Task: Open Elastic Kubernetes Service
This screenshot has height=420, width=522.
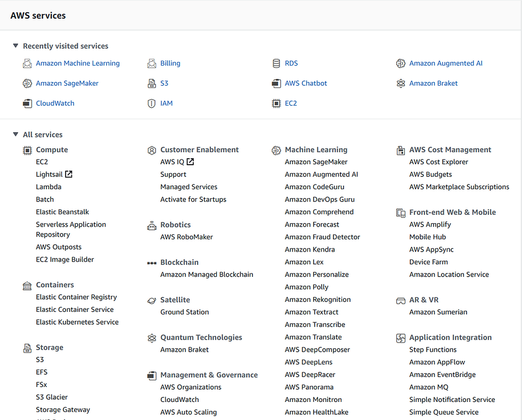Action: (x=77, y=322)
